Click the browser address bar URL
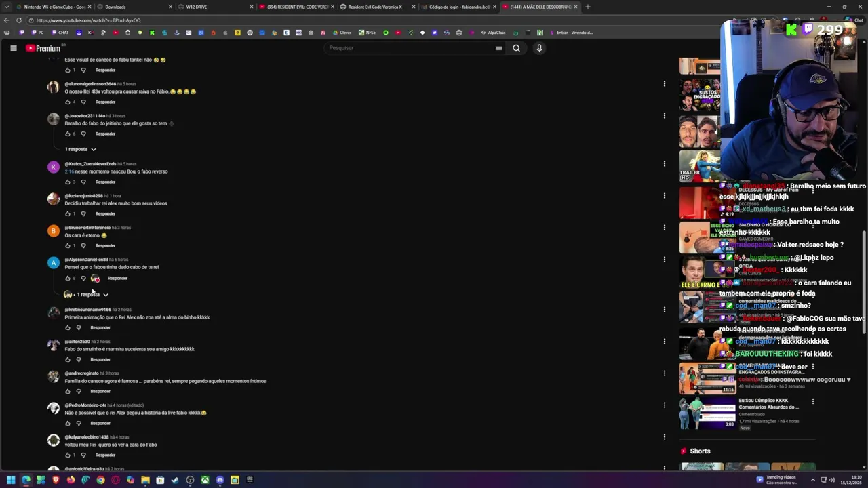The height and width of the screenshot is (488, 868). (88, 20)
